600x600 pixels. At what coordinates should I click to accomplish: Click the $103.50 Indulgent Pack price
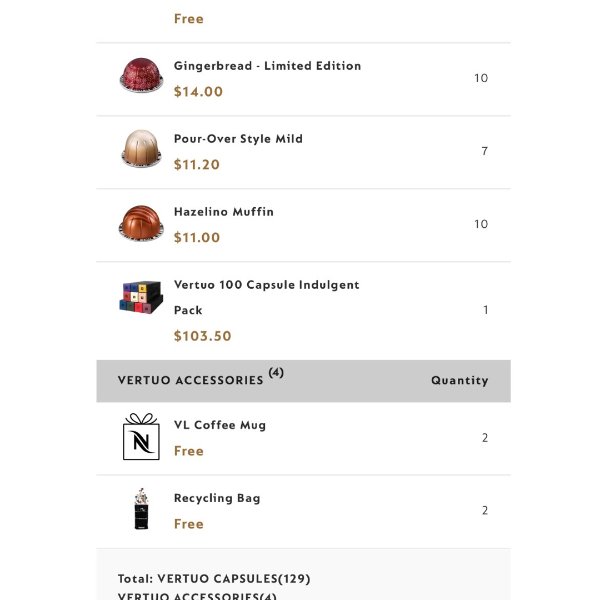202,336
